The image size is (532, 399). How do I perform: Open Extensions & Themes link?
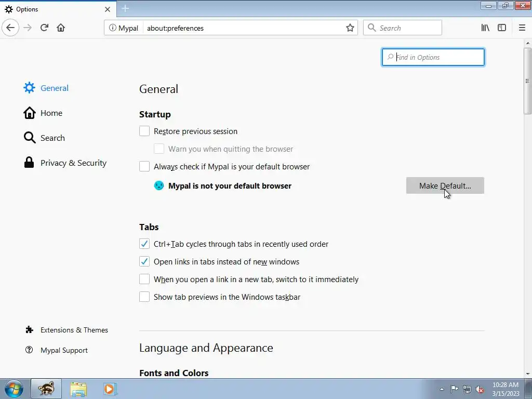(x=66, y=330)
